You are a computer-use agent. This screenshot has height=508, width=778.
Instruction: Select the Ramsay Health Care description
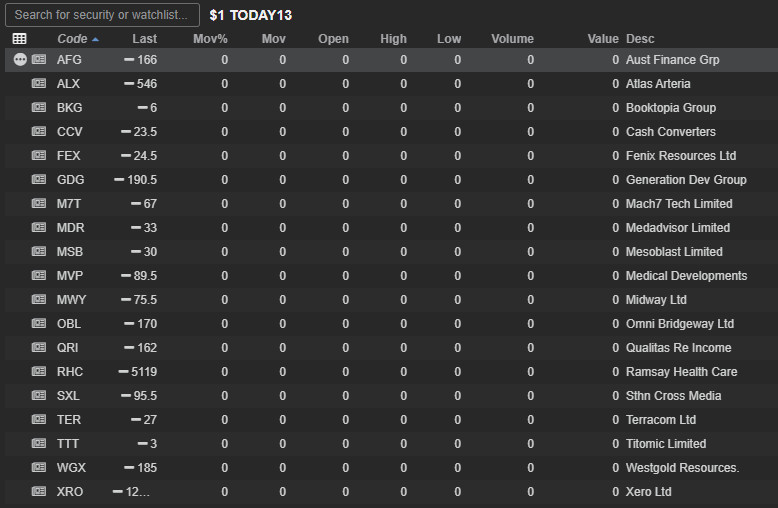(x=681, y=372)
